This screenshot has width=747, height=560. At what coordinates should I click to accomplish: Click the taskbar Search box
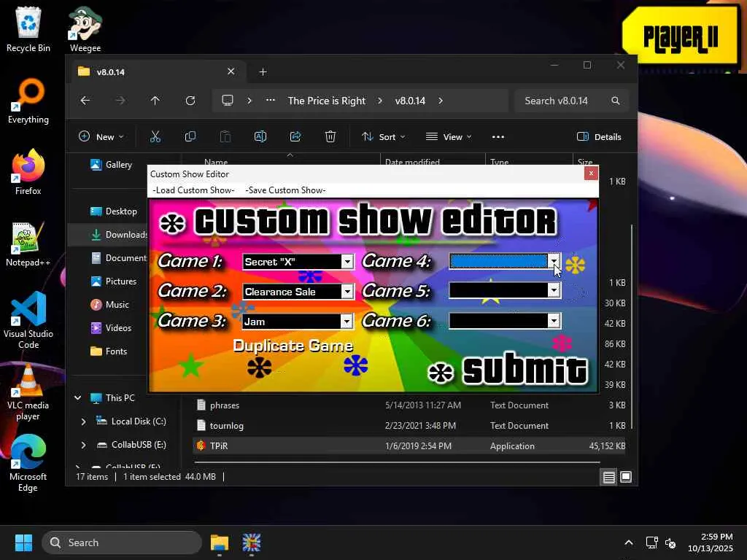(x=122, y=542)
